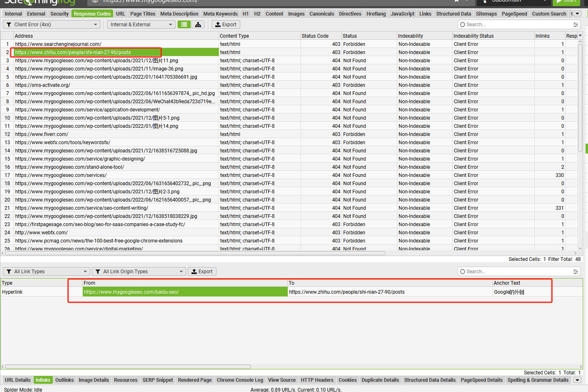The height and width of the screenshot is (392, 588).
Task: Open the PageSpeed Details bottom tab
Action: [x=482, y=380]
